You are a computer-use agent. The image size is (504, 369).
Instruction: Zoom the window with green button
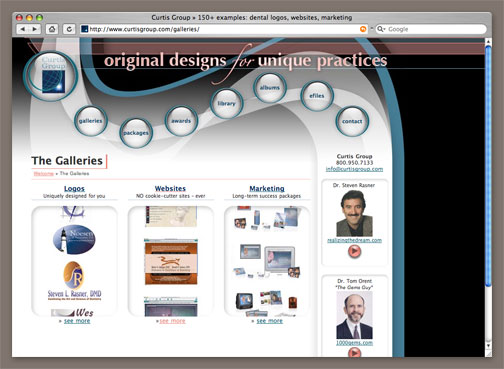pyautogui.click(x=39, y=17)
